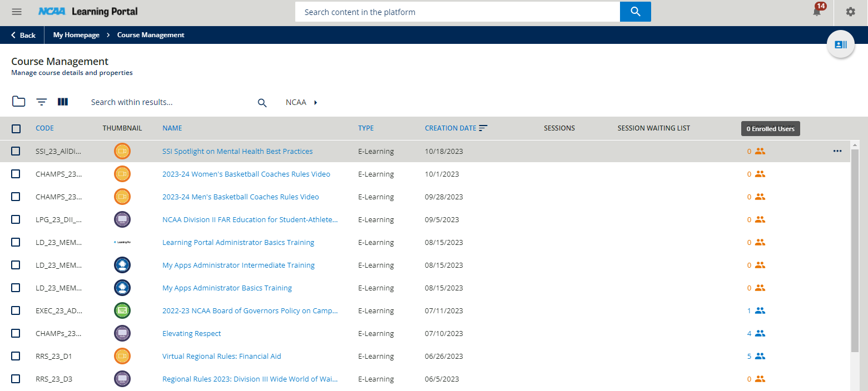Click the folder icon in the toolbar
868x391 pixels.
coord(19,102)
